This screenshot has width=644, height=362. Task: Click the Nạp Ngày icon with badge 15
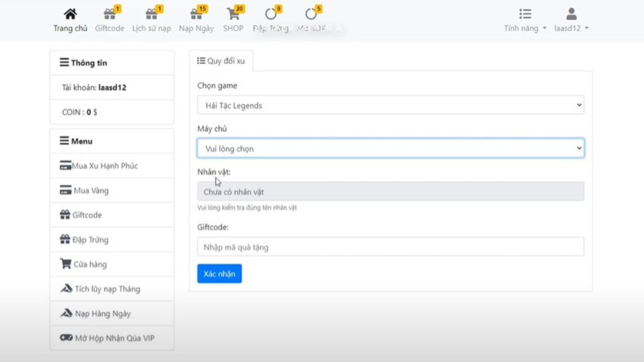[196, 14]
